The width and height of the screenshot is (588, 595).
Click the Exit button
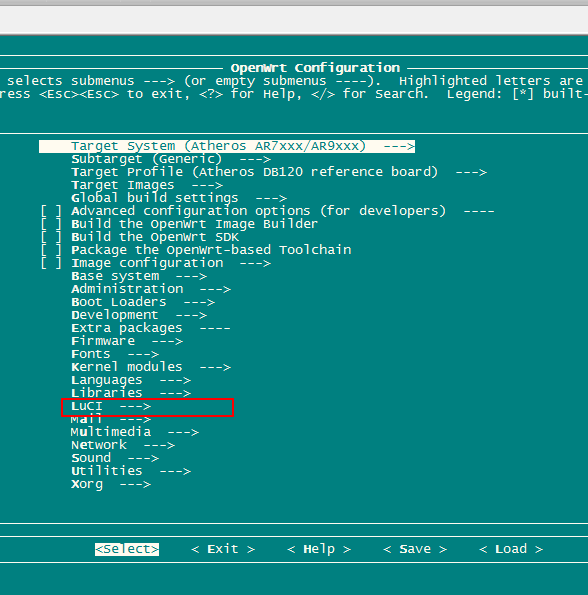[223, 549]
